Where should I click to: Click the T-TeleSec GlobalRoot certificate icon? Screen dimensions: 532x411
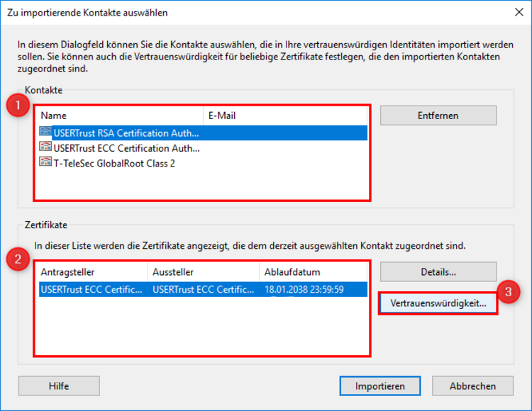(45, 162)
